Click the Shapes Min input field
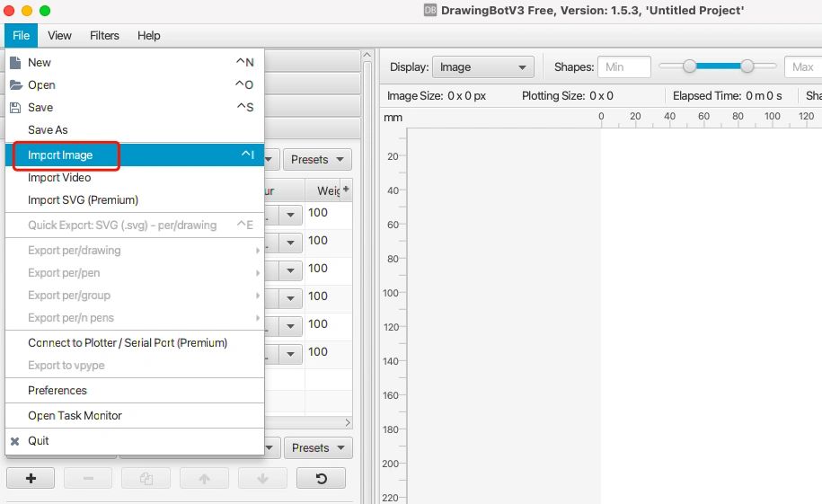 (625, 67)
